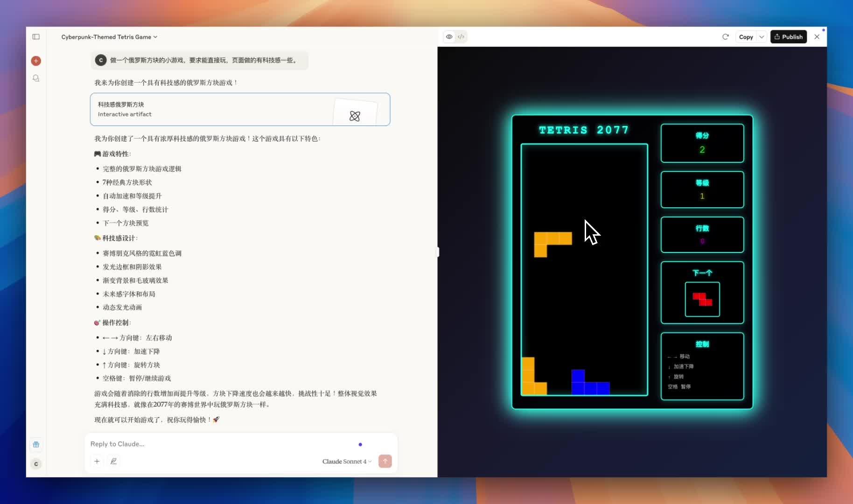Open chat history via the chats icon
This screenshot has width=853, height=504.
tap(36, 78)
